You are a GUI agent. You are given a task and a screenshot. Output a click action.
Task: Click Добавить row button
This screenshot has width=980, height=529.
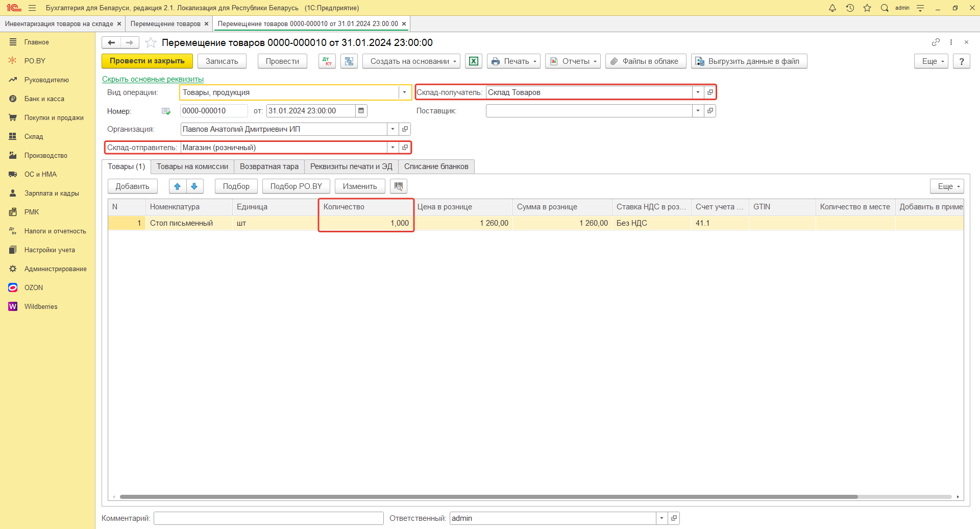click(x=133, y=186)
